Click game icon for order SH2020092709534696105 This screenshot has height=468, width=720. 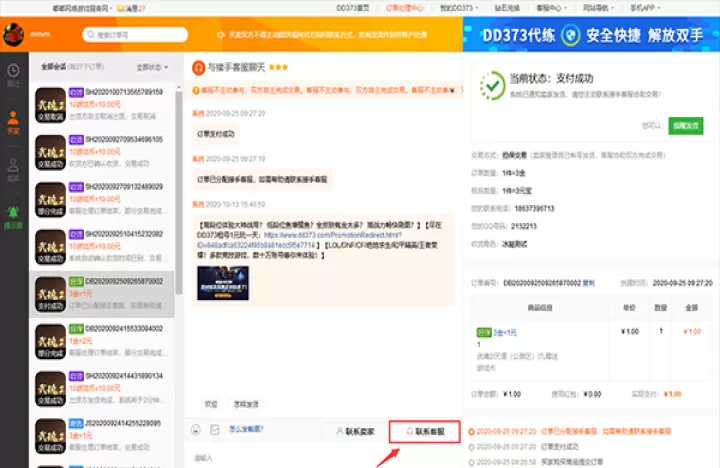coord(51,152)
